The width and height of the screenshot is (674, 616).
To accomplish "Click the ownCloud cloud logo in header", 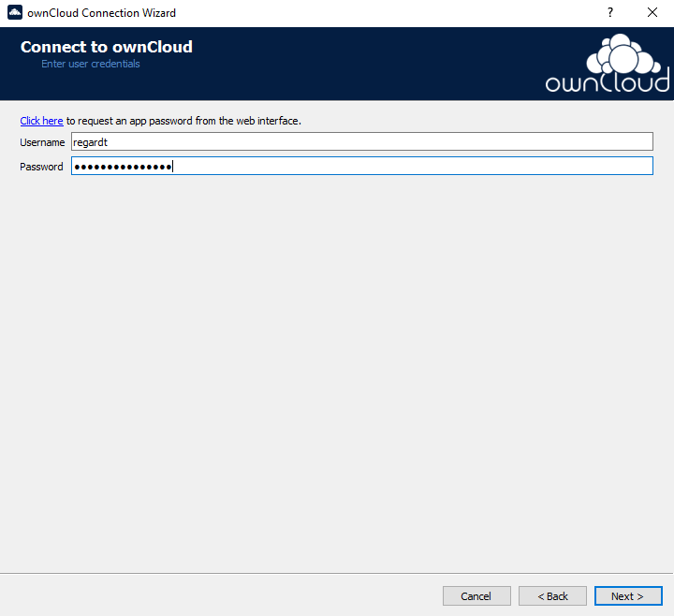I will point(607,63).
